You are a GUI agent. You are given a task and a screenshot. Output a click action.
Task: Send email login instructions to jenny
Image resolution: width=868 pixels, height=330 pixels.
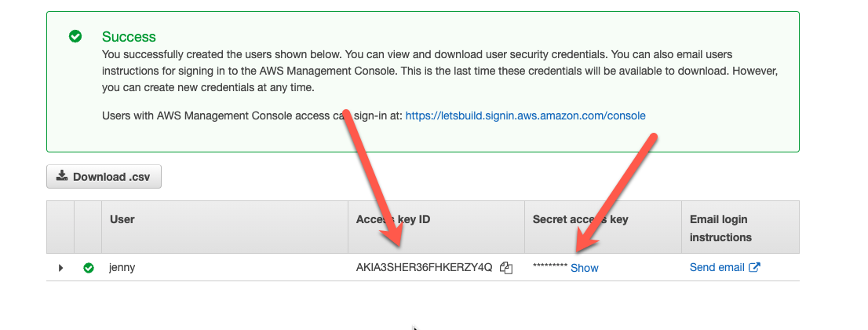point(717,267)
